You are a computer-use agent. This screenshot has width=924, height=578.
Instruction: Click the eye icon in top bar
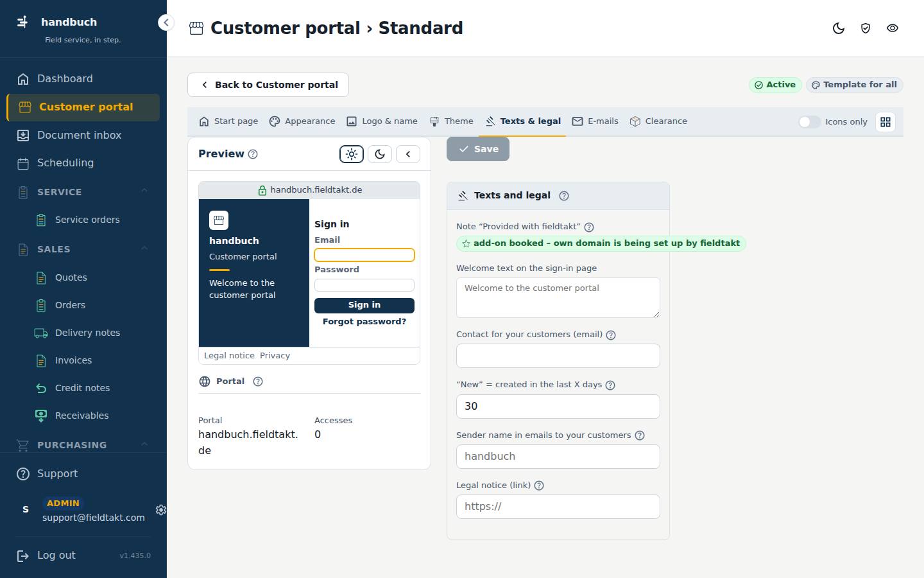(x=893, y=28)
